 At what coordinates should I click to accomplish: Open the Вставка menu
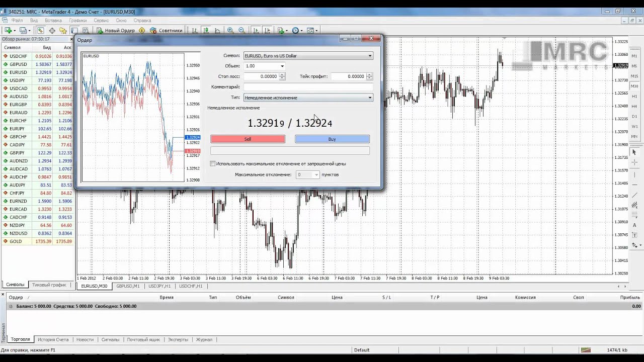click(53, 21)
